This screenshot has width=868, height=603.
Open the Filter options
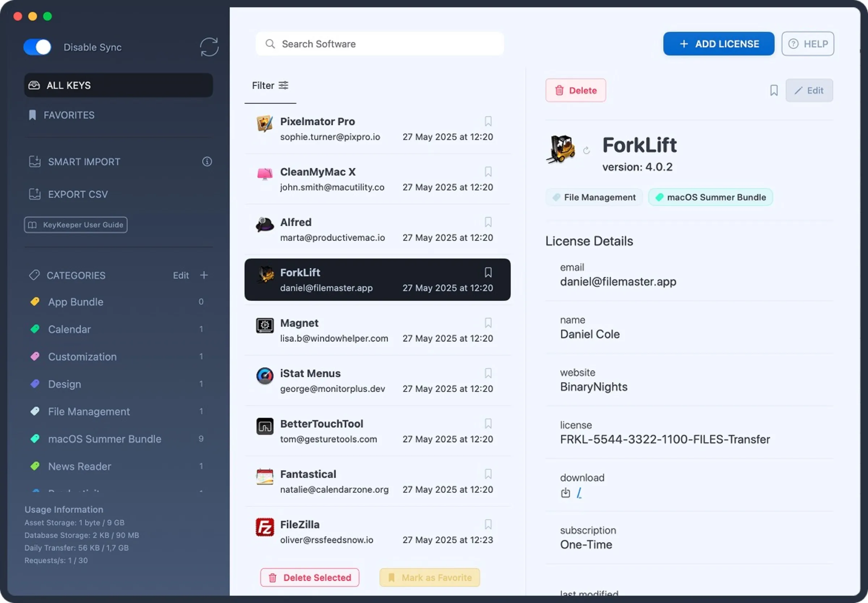pos(270,86)
